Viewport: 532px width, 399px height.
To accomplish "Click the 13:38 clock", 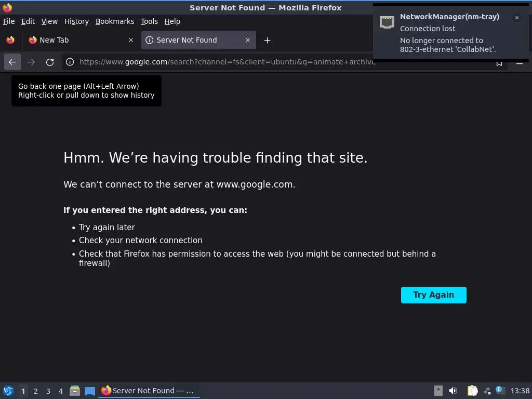I will (520, 391).
